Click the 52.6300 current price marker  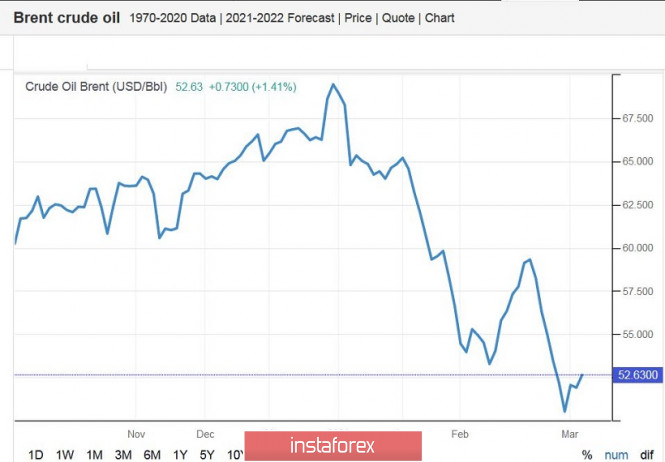tap(639, 375)
